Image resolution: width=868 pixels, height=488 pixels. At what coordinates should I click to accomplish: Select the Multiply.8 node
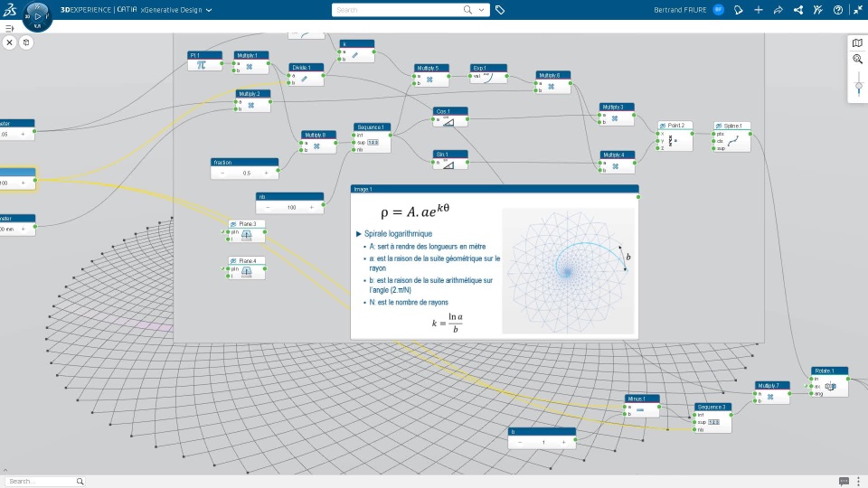click(318, 142)
